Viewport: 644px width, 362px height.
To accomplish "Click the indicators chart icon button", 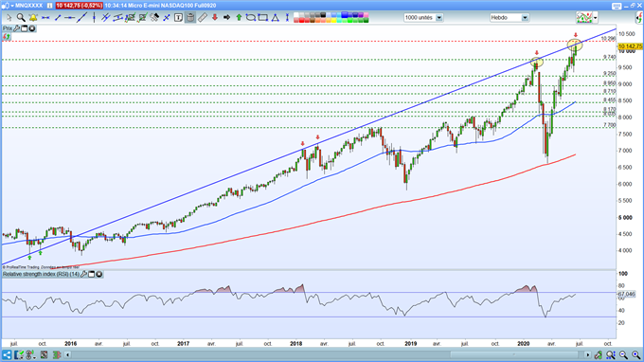I will pyautogui.click(x=584, y=18).
